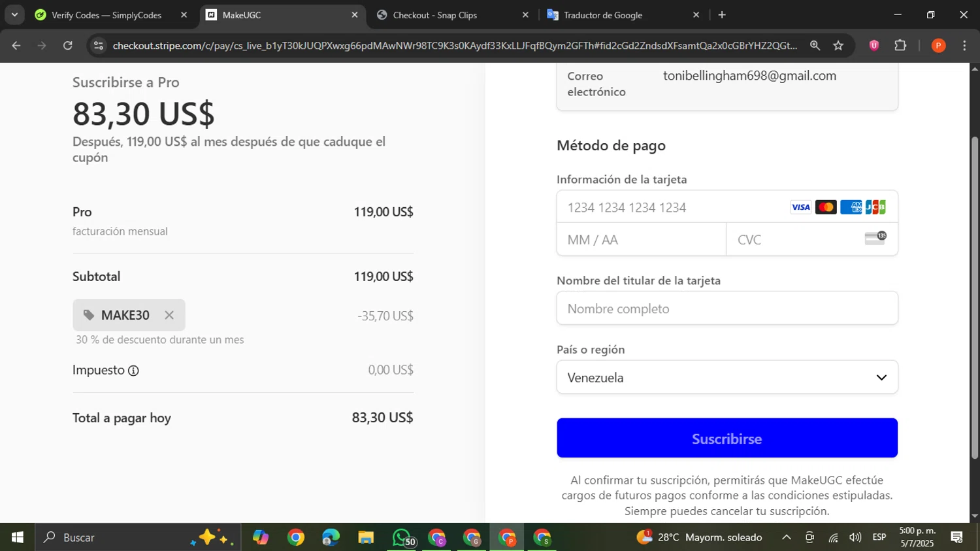This screenshot has height=551, width=980.
Task: Open the purple shield extension icon
Action: click(874, 45)
